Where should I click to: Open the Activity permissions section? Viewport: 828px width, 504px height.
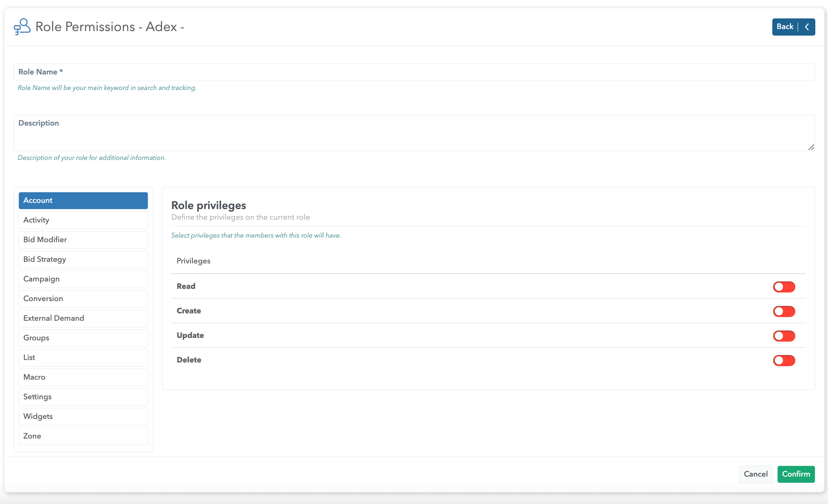pos(83,220)
